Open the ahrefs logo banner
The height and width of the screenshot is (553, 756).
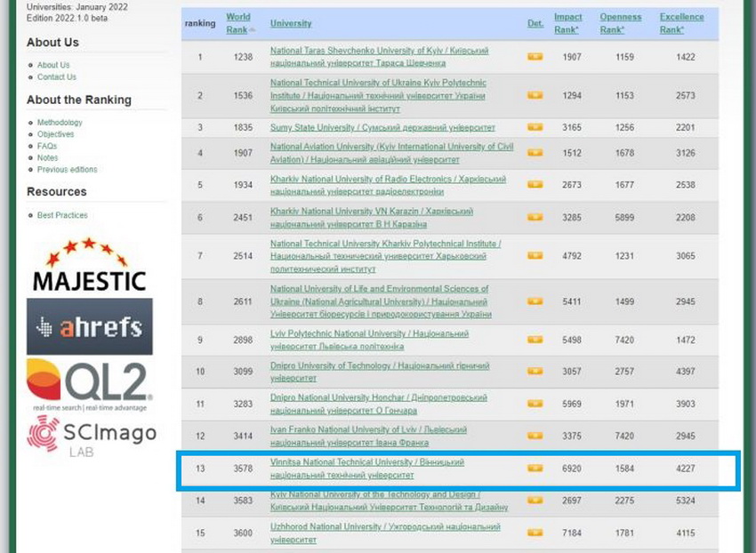(89, 326)
